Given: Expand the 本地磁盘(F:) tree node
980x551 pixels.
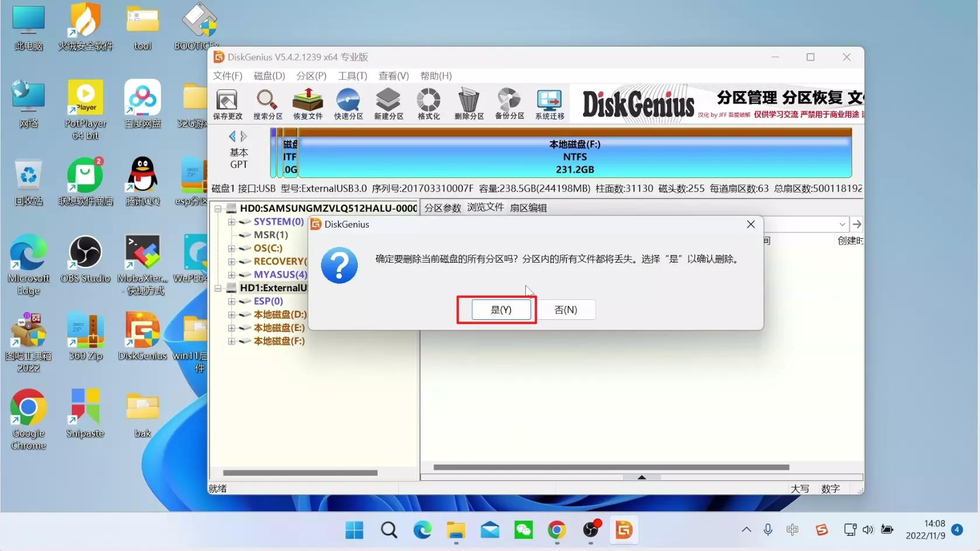Looking at the screenshot, I should tap(230, 341).
